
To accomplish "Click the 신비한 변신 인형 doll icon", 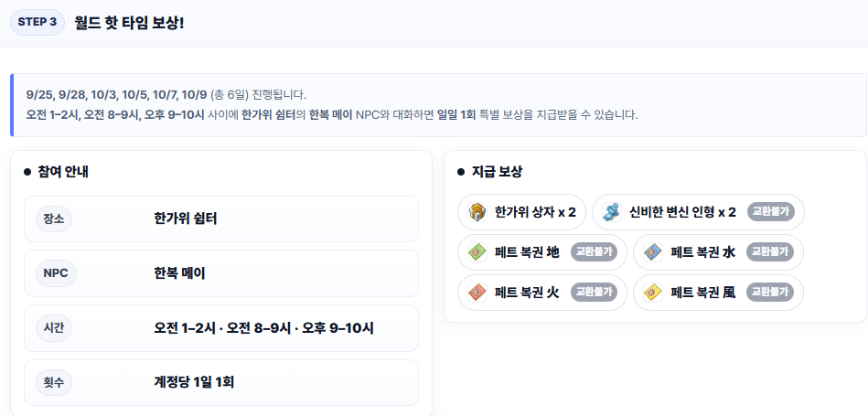I will click(x=612, y=212).
